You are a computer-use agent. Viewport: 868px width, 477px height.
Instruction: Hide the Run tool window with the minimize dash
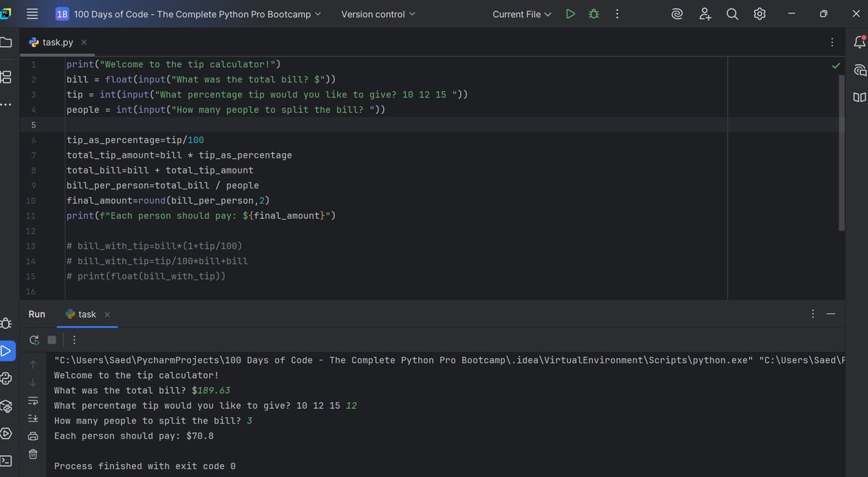(x=831, y=314)
